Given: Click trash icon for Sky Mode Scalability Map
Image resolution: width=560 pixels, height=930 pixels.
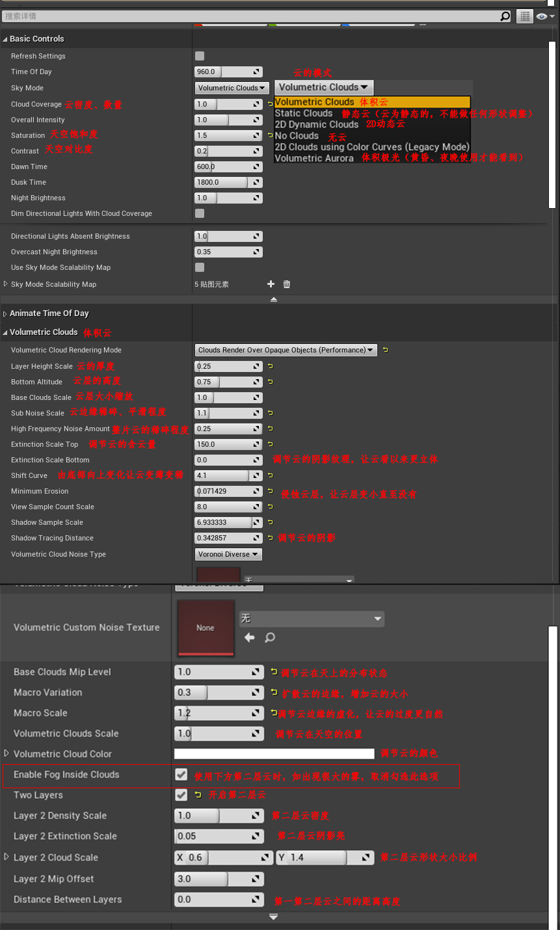Looking at the screenshot, I should click(287, 284).
